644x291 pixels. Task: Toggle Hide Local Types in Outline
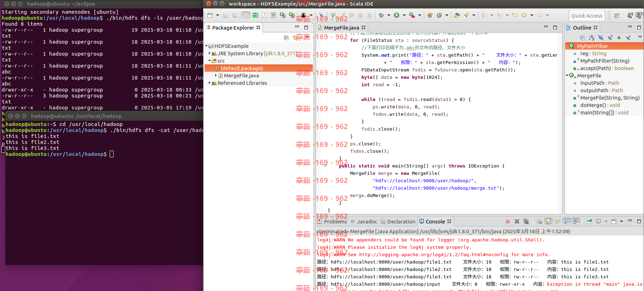pyautogui.click(x=628, y=38)
